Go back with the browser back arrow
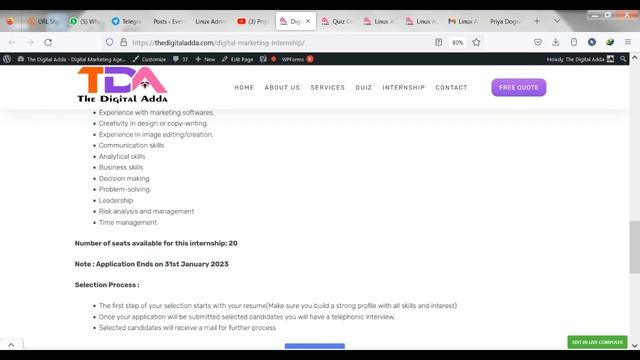 (12, 42)
